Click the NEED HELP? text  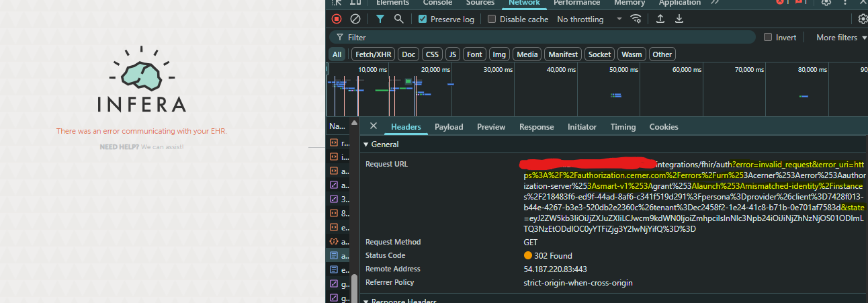click(120, 146)
